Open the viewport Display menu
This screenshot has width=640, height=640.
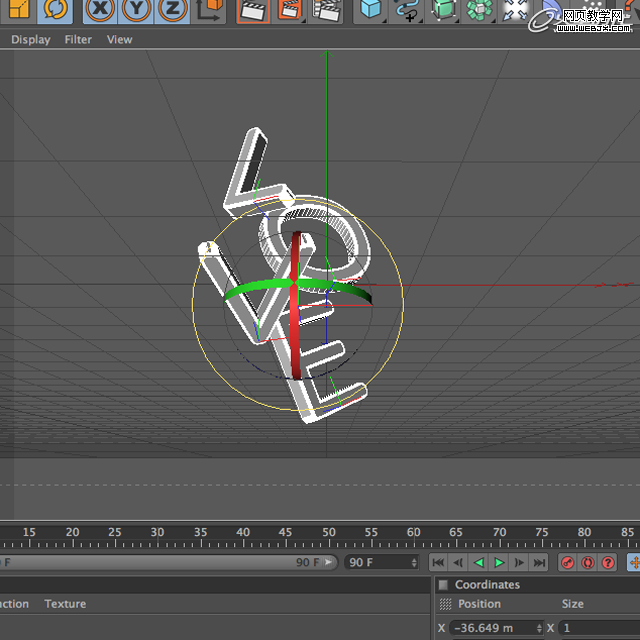pos(30,40)
